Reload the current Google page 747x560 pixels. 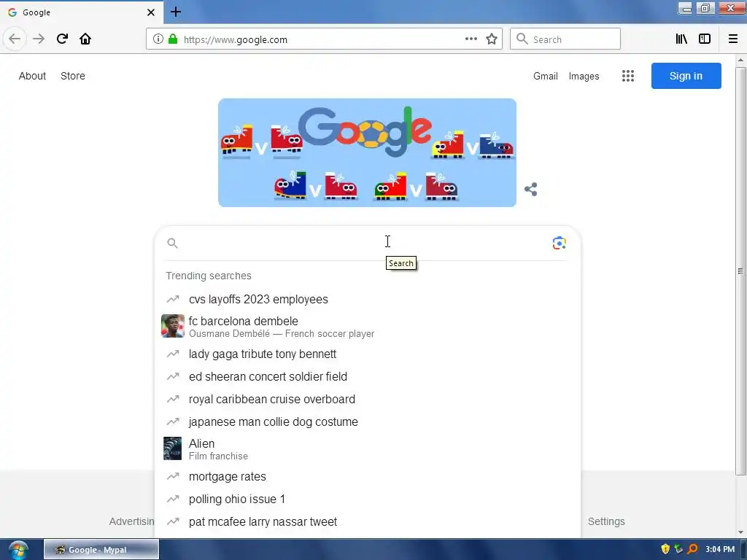[62, 39]
